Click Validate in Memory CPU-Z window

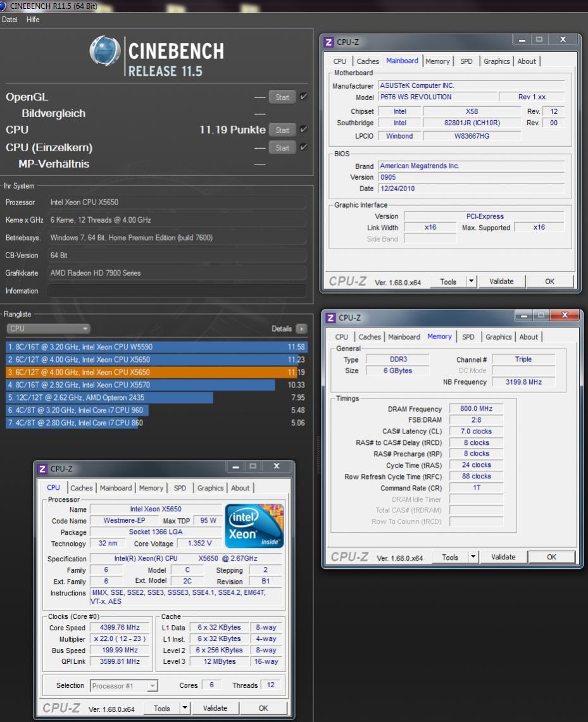coord(503,557)
